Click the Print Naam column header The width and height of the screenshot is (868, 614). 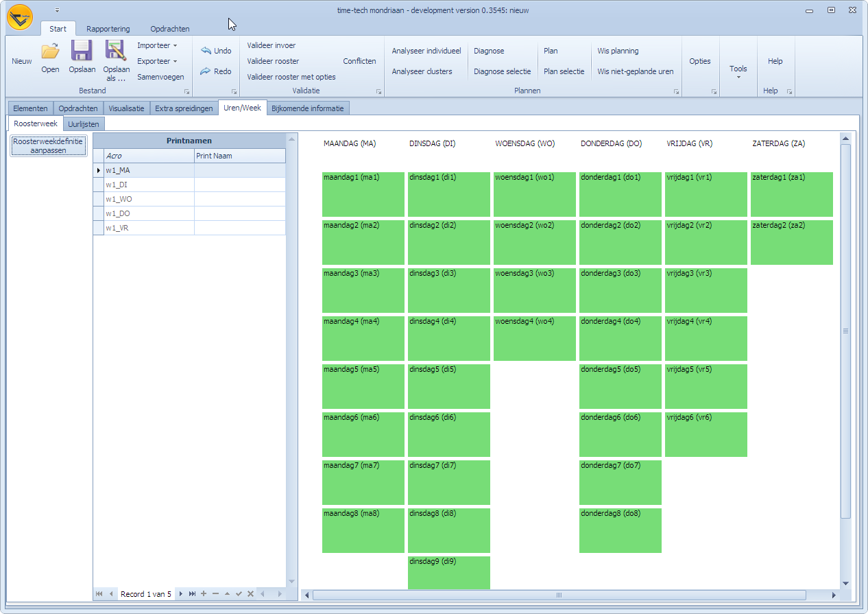click(240, 156)
